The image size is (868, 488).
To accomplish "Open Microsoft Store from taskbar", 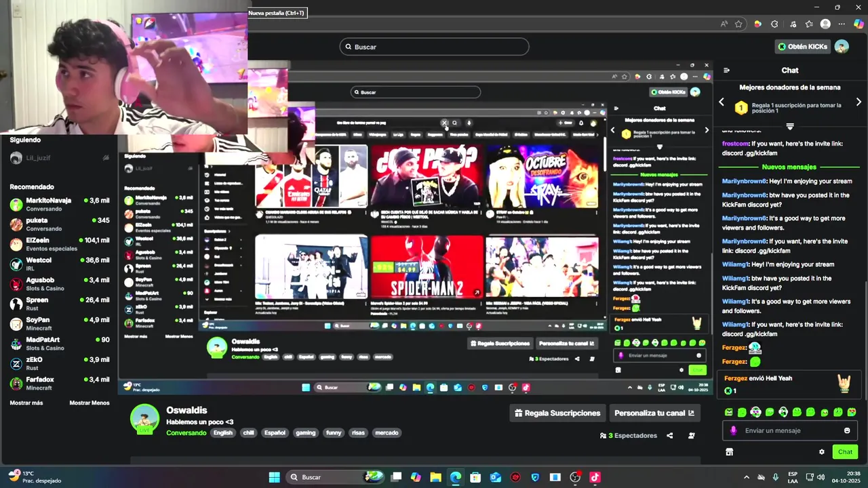I will 475,477.
